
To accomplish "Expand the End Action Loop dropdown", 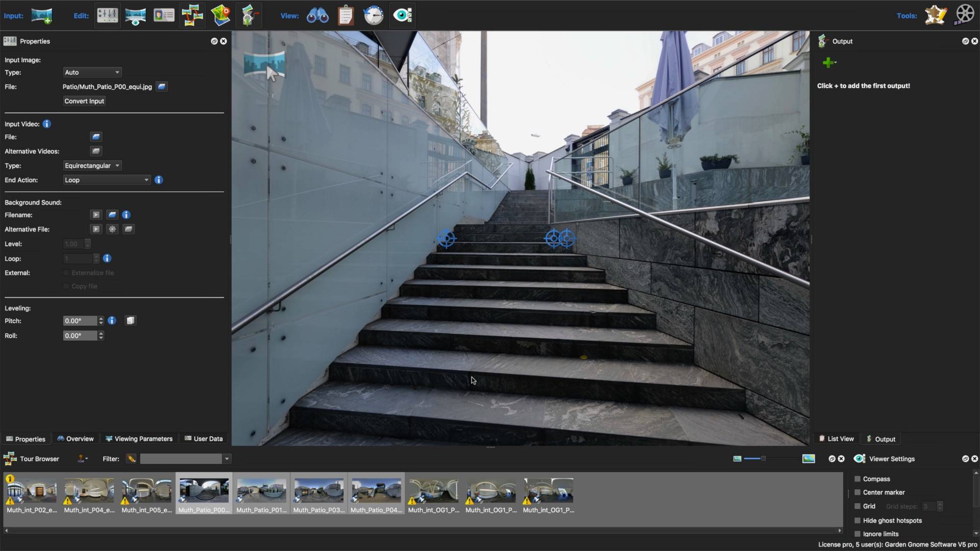I will (106, 180).
